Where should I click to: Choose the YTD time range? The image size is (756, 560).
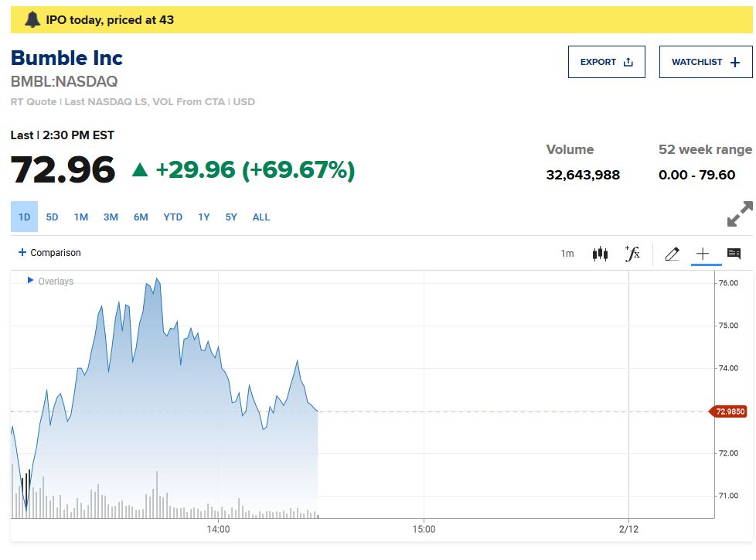click(x=172, y=217)
